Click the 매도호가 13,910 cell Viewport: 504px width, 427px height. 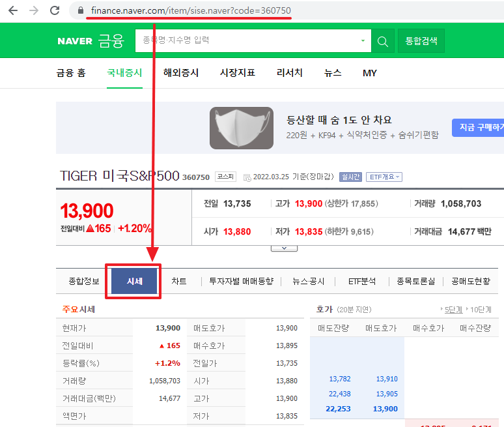[x=387, y=379]
